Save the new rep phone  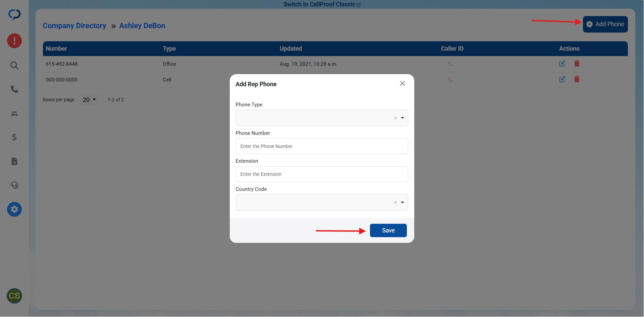388,230
